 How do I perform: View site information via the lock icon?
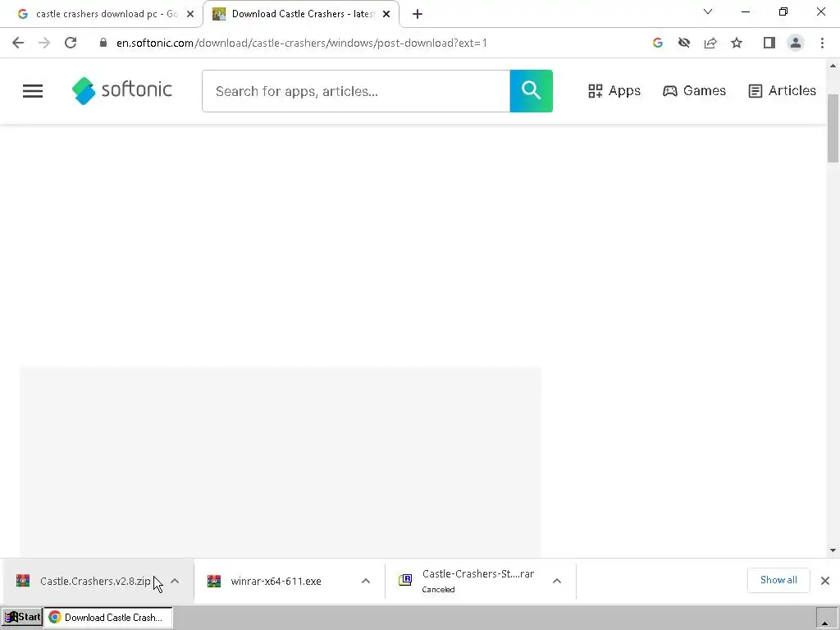[x=103, y=43]
